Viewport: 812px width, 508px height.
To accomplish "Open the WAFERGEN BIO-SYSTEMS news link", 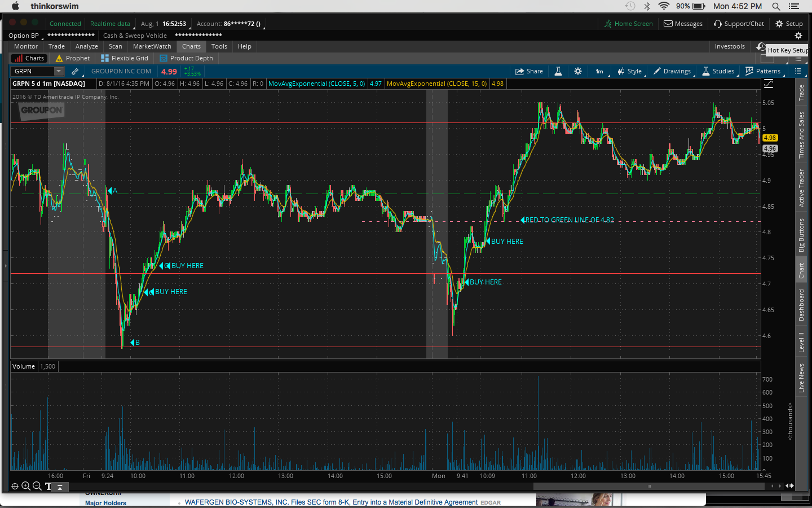I will (332, 502).
